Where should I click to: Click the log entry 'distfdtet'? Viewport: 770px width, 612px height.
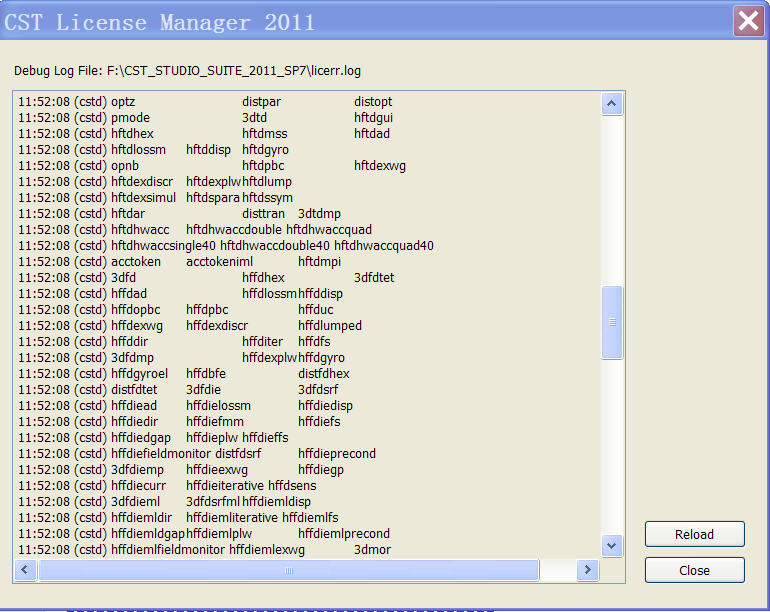[134, 390]
